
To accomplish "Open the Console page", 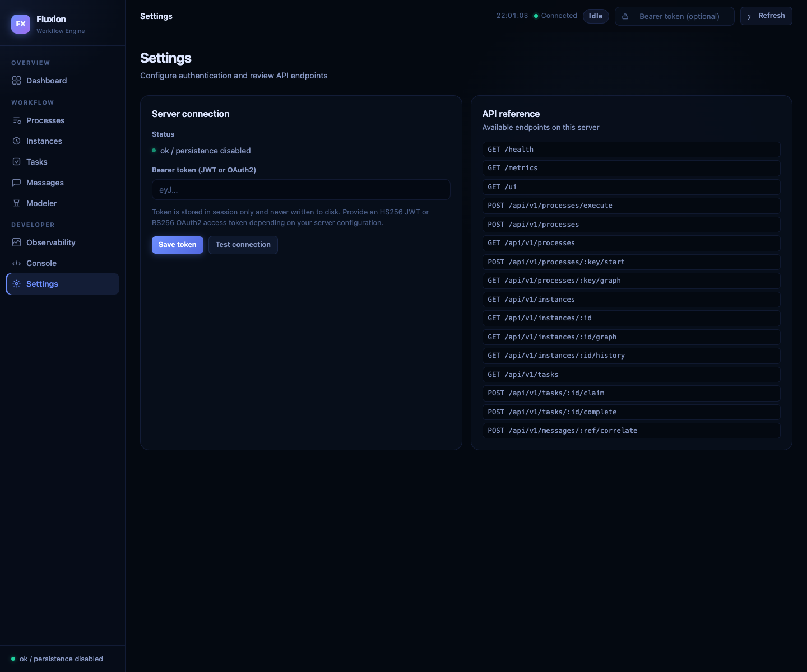I will point(63,263).
